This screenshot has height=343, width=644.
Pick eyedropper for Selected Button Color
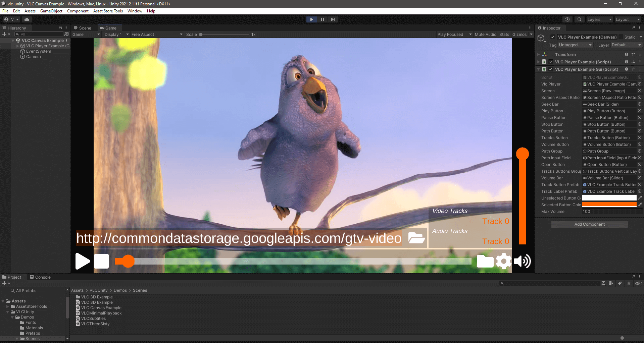[x=640, y=205]
